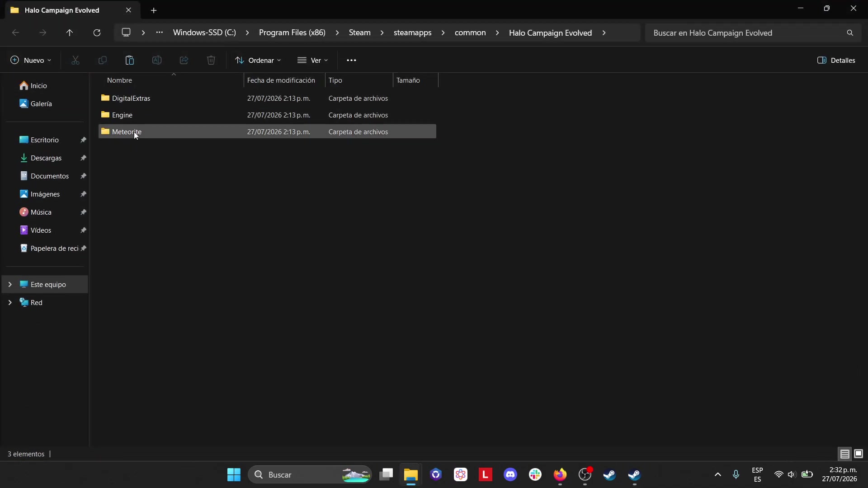Unpin Documentos from quick access

(84, 176)
